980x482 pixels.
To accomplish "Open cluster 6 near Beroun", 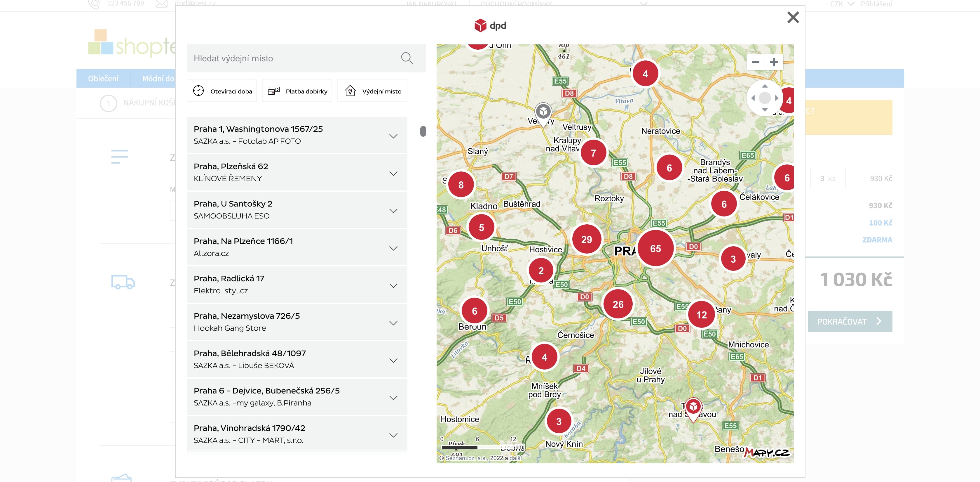I will (475, 311).
